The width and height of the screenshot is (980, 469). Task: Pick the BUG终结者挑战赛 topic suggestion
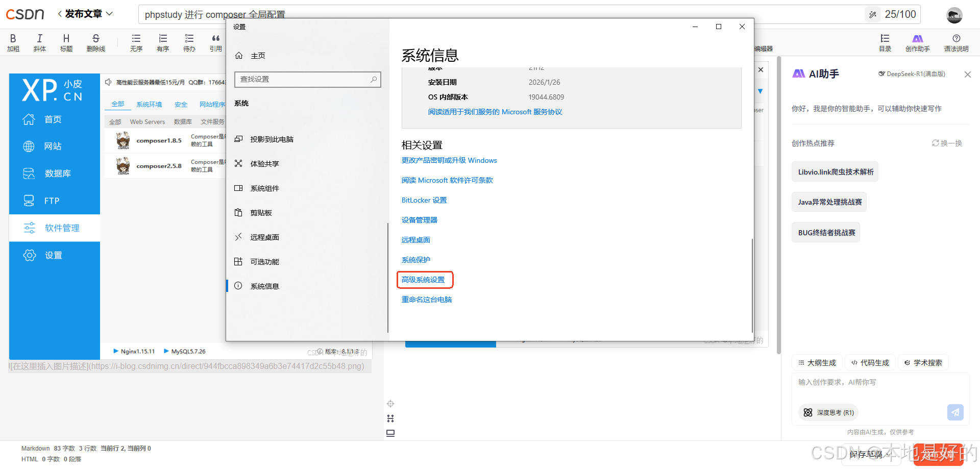pyautogui.click(x=826, y=233)
